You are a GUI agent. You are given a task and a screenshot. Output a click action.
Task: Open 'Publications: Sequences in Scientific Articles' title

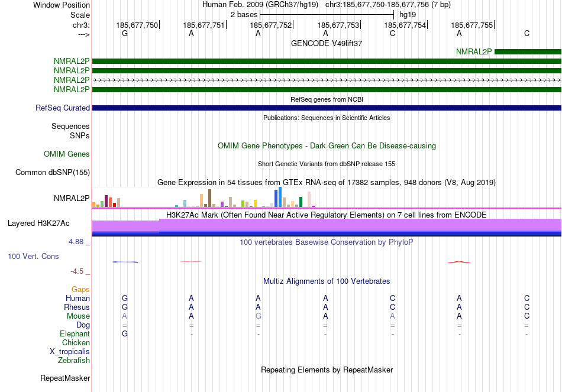pyautogui.click(x=327, y=118)
